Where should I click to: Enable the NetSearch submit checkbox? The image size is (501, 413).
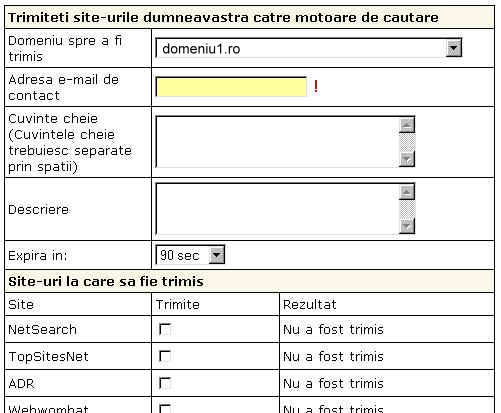click(165, 329)
